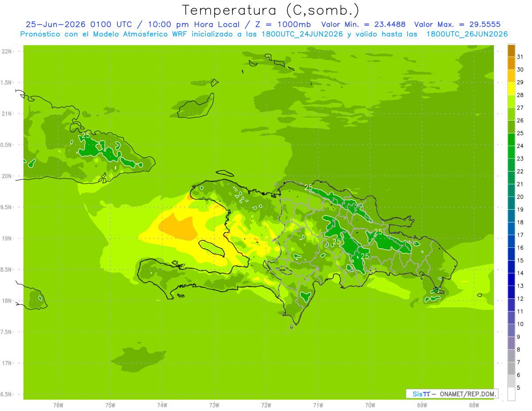Click the pressure level "Z = 1000mb"
532x411 pixels.
coord(282,24)
